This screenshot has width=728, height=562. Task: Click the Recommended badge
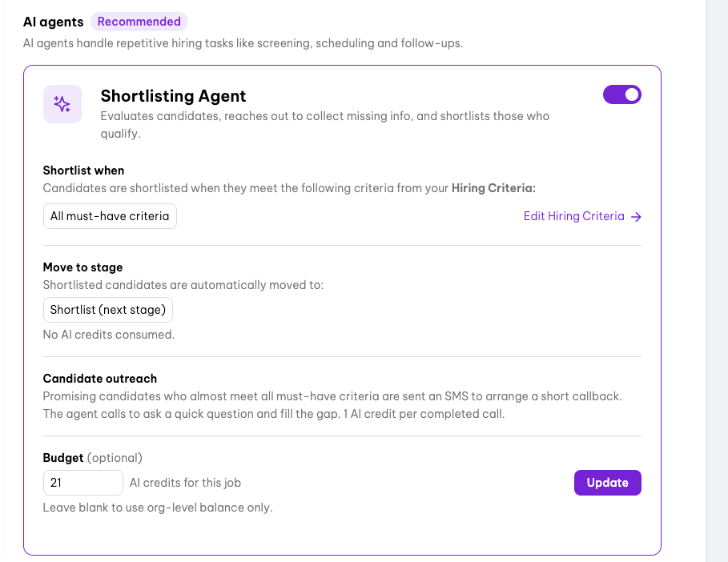click(x=139, y=22)
